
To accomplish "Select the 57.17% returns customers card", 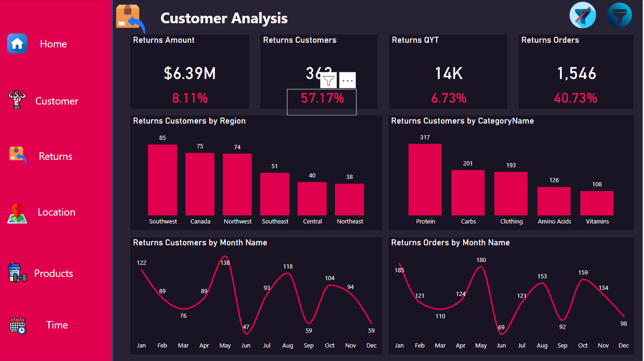I will (x=322, y=98).
